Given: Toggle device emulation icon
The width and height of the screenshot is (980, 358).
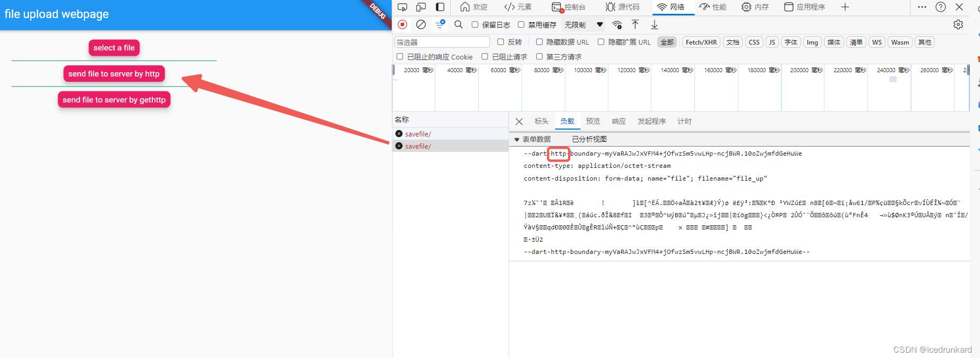Looking at the screenshot, I should coord(421,7).
